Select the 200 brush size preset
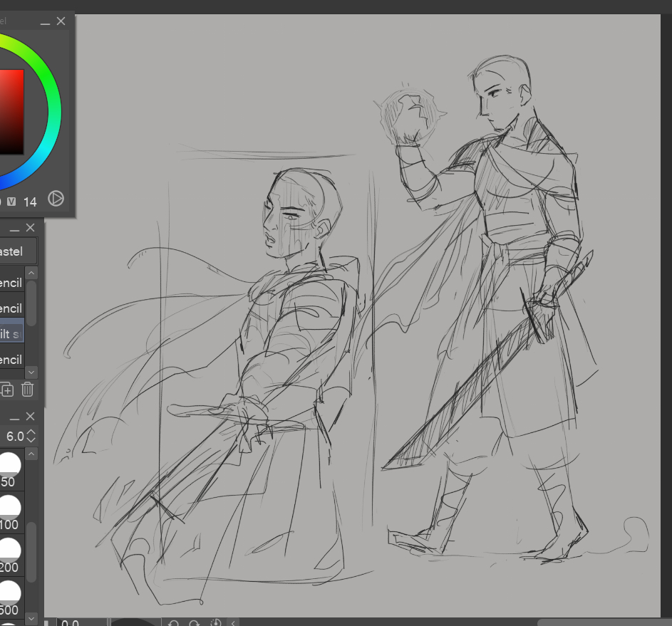 coord(10,555)
